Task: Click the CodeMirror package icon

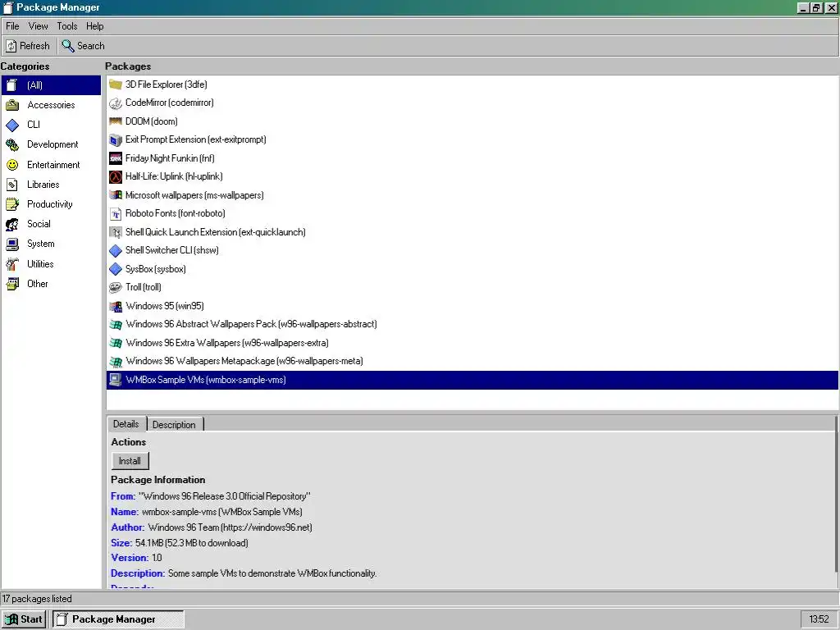Action: [116, 103]
